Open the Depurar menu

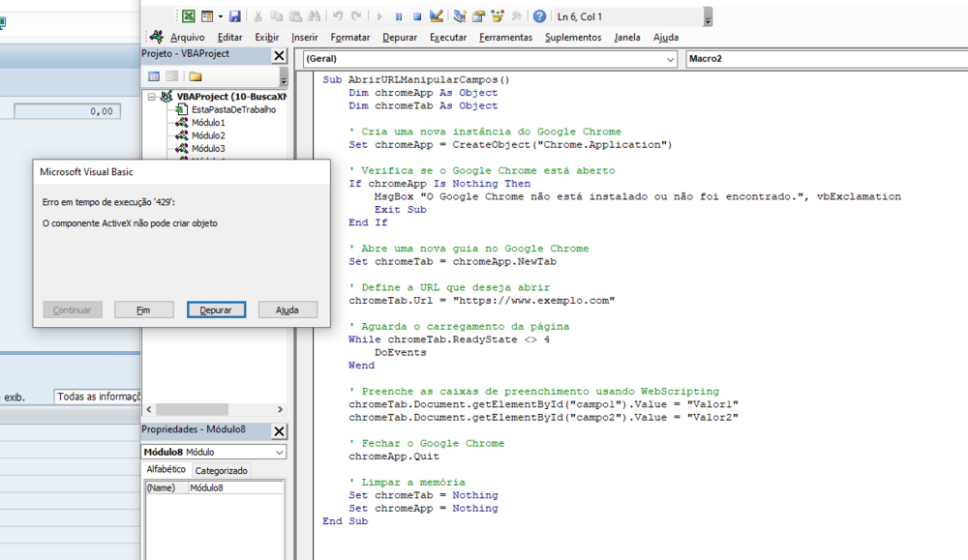(400, 38)
